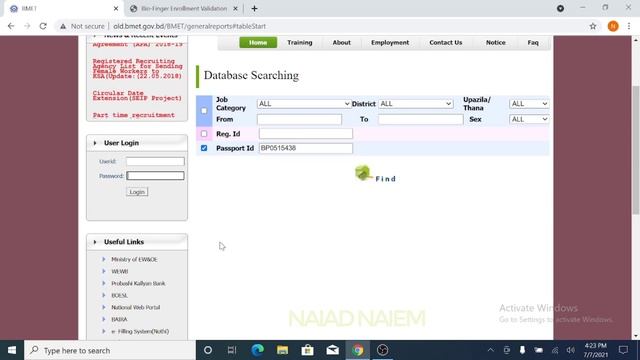Viewport: 640px width, 360px height.
Task: Open the Faq menu item
Action: coord(533,42)
